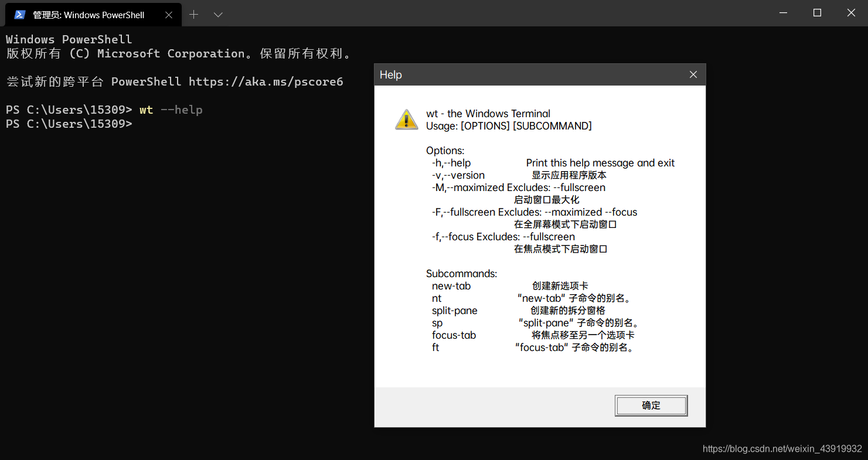The image size is (868, 460).
Task: Click the text 'wt - the Windows Terminal'
Action: pos(488,114)
